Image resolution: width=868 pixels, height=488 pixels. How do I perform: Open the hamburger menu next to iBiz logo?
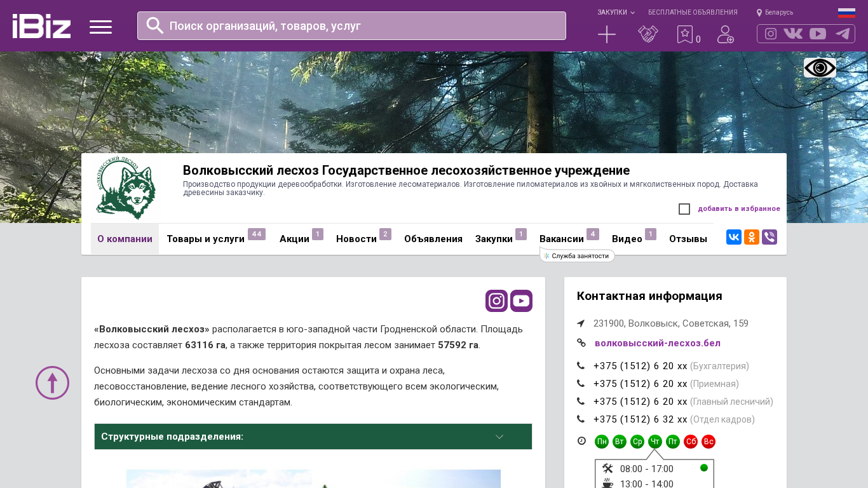[x=100, y=27]
